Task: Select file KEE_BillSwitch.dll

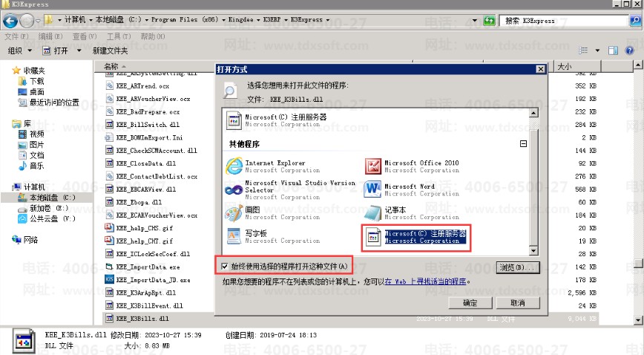Action: click(x=142, y=125)
